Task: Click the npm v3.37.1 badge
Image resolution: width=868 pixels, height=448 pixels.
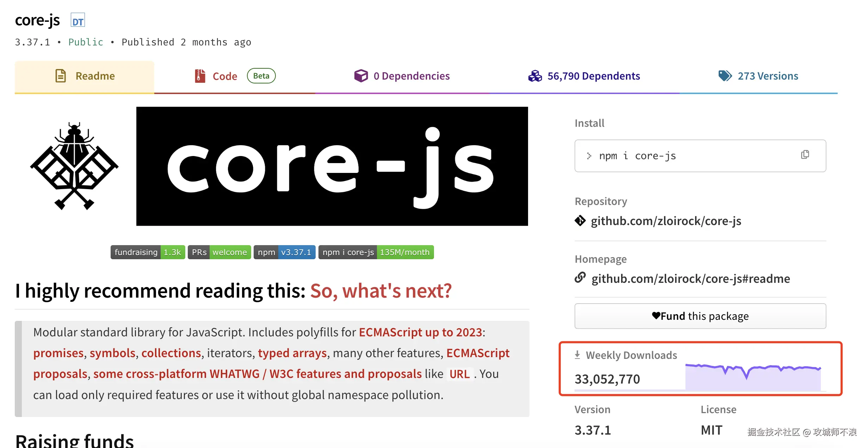Action: pos(284,252)
